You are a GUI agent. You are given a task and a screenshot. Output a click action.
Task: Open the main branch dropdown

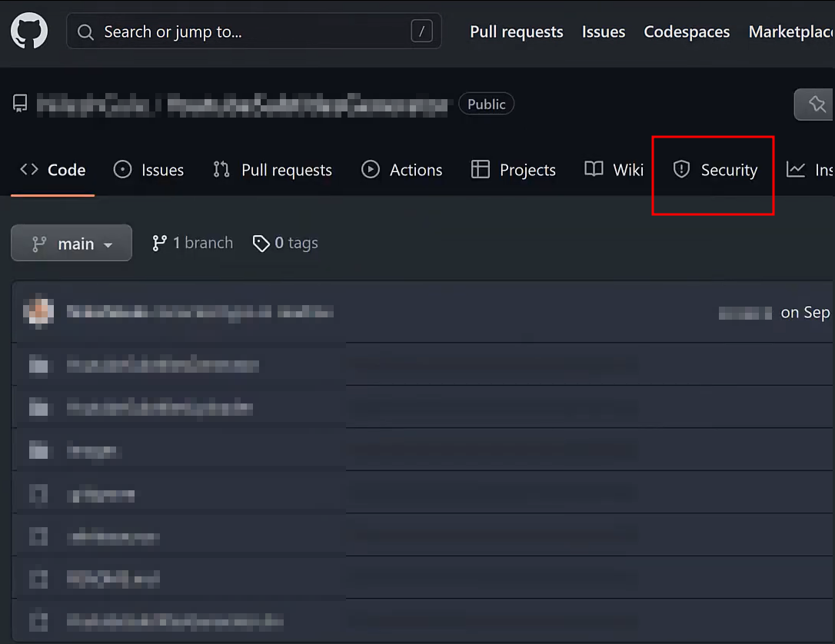point(72,243)
